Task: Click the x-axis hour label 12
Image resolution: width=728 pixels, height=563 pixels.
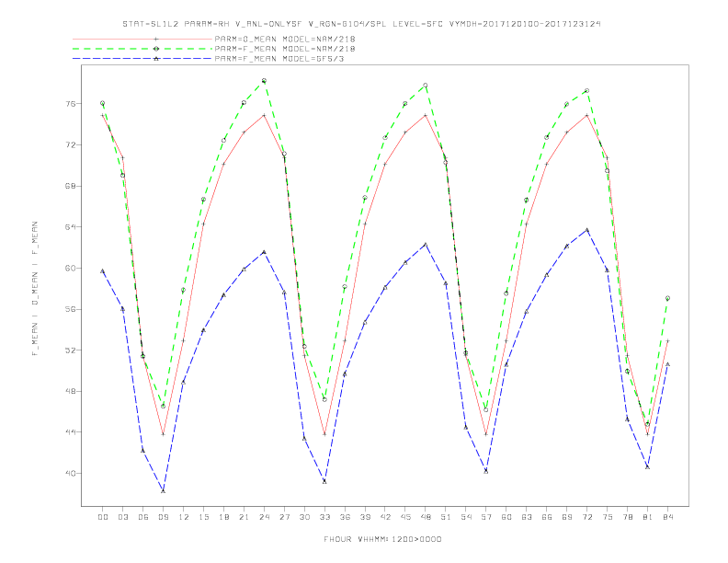Action: coord(184,517)
